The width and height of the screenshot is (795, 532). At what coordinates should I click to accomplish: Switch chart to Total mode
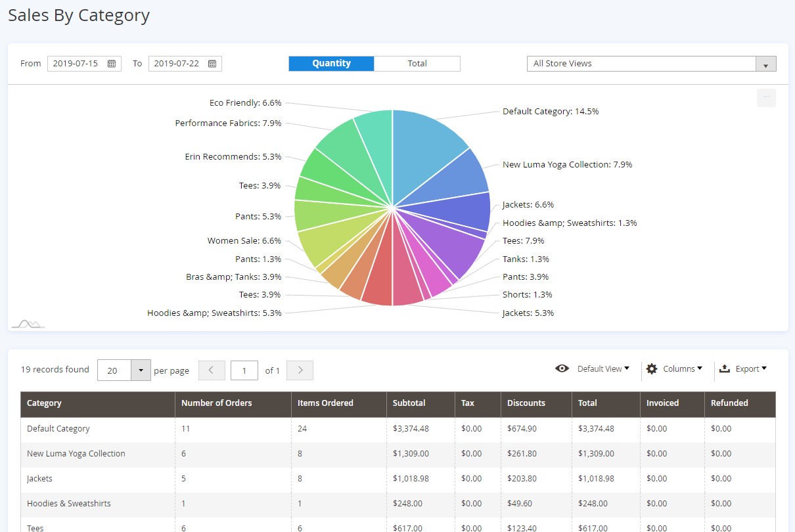417,64
